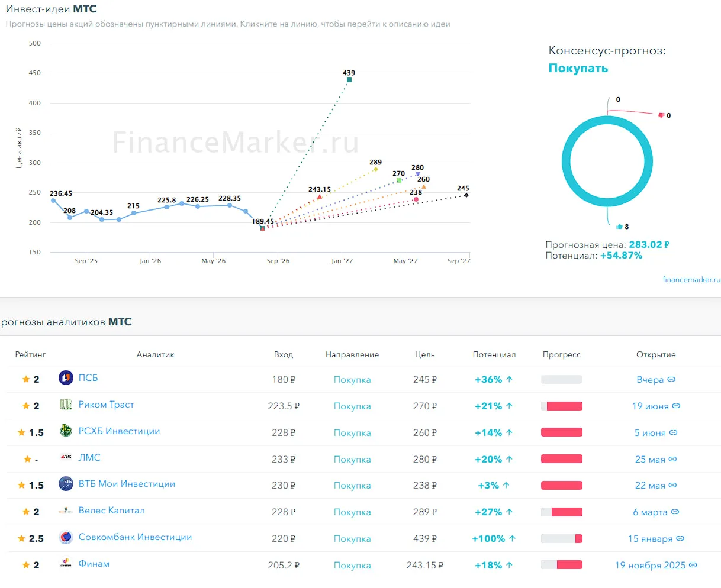Viewport: 721px width, 588px height.
Task: Open the Риком Траст analyst page
Action: pos(107,405)
